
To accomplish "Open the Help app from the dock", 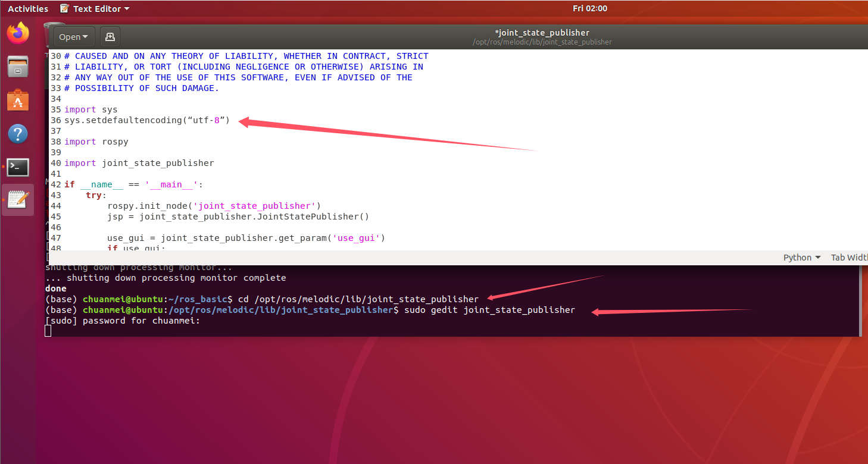I will coord(17,134).
